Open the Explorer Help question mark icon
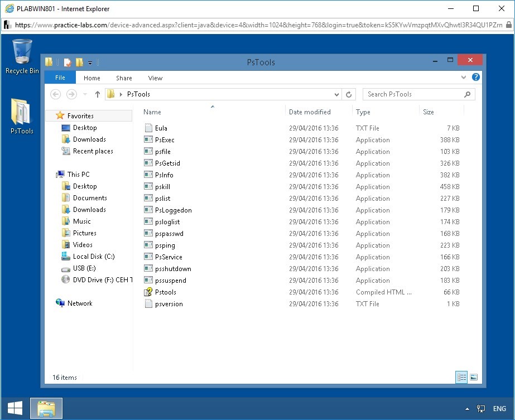515x420 pixels. tap(476, 78)
